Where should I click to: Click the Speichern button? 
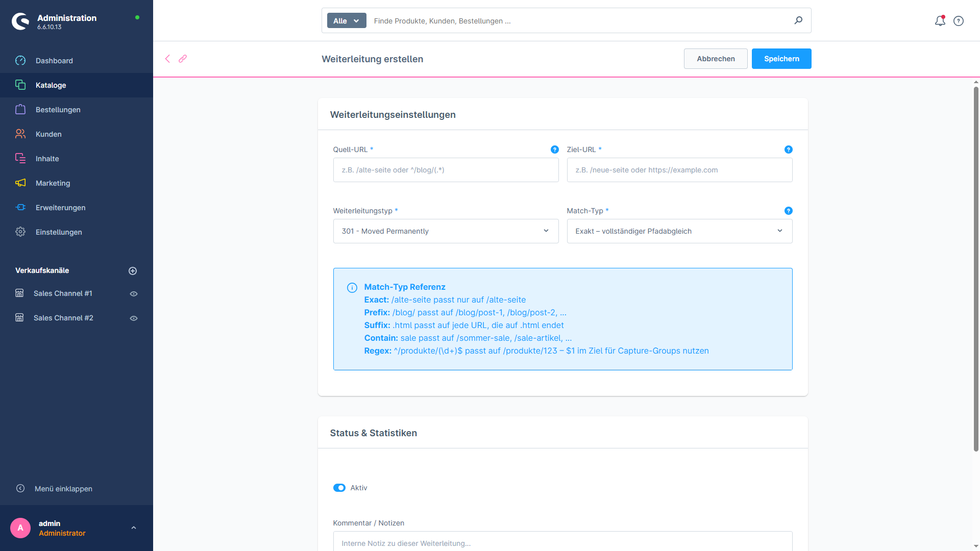click(x=781, y=59)
